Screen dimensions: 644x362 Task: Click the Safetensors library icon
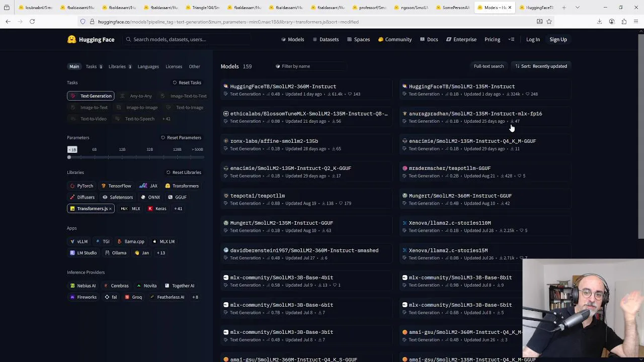[105, 197]
